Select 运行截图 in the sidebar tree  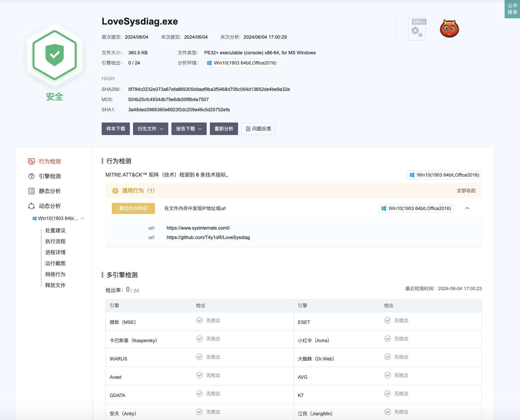[x=55, y=263]
